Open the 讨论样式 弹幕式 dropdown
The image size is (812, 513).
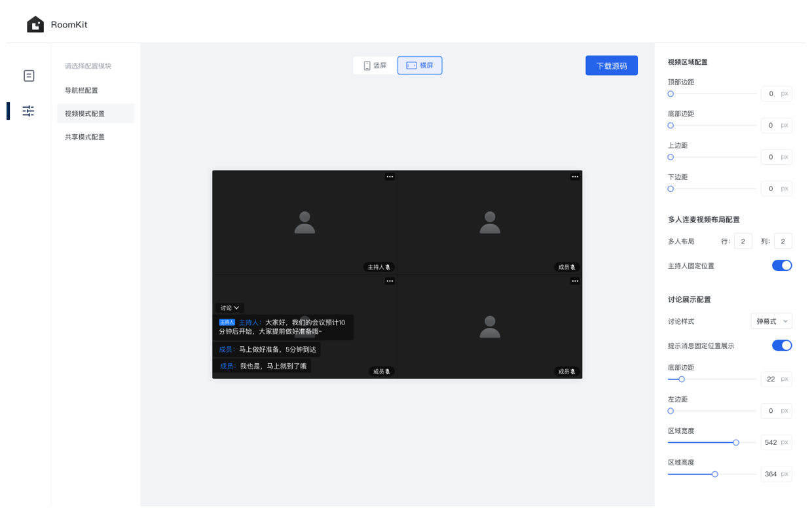pos(771,321)
